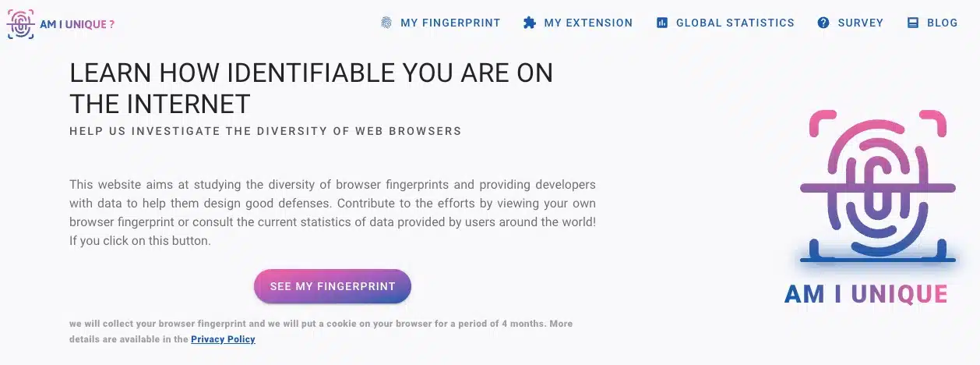
Task: Click the large AM I UNIQUE wordmark under illustration
Action: [866, 294]
